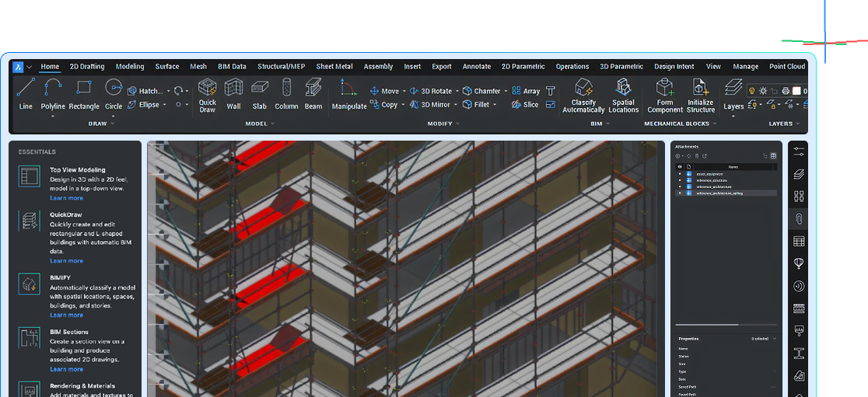868x397 pixels.
Task: Toggle visibility of reference_structure attachment
Action: (x=680, y=180)
